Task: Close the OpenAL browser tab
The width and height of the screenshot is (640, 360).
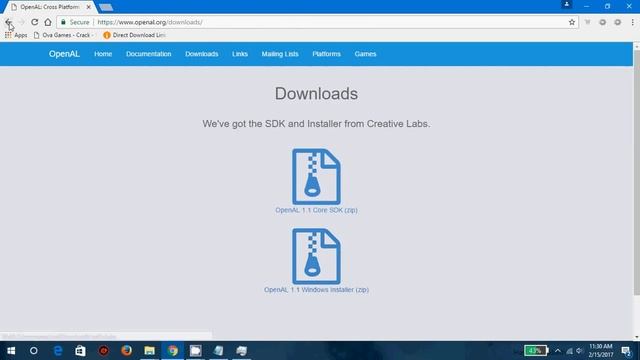Action: coord(89,7)
